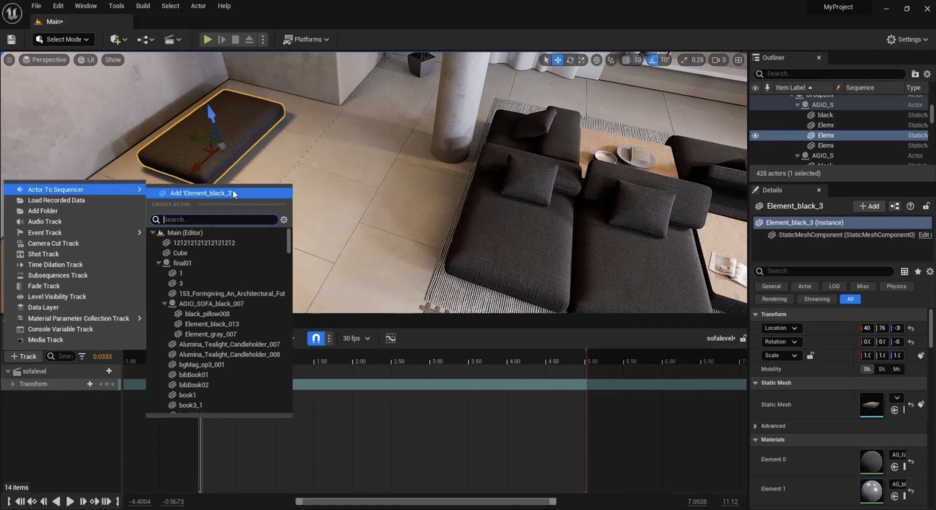Click the Details favorites star icon
This screenshot has width=936, height=510.
pyautogui.click(x=917, y=271)
